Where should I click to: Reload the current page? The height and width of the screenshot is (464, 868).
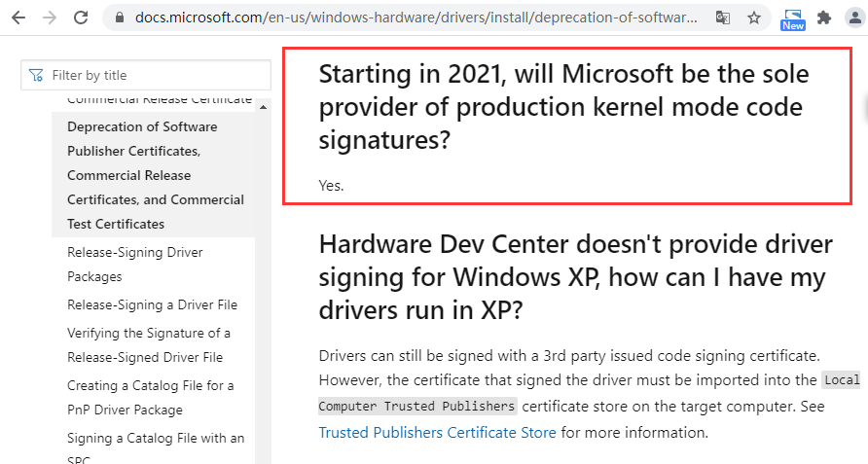click(x=81, y=18)
